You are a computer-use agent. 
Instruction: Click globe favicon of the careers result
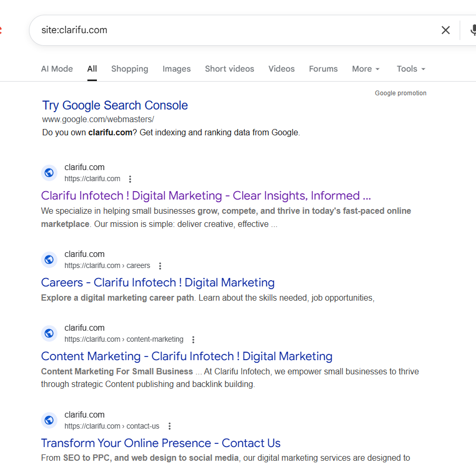49,260
